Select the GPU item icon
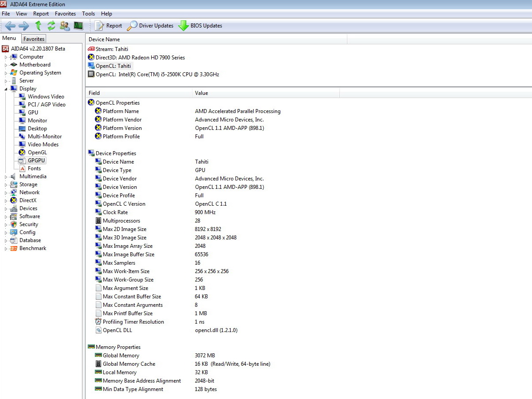Image resolution: width=532 pixels, height=399 pixels. pyautogui.click(x=22, y=113)
